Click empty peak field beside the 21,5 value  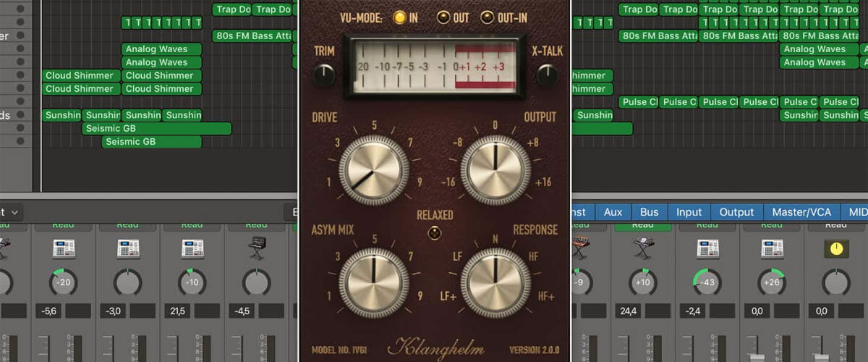point(207,311)
